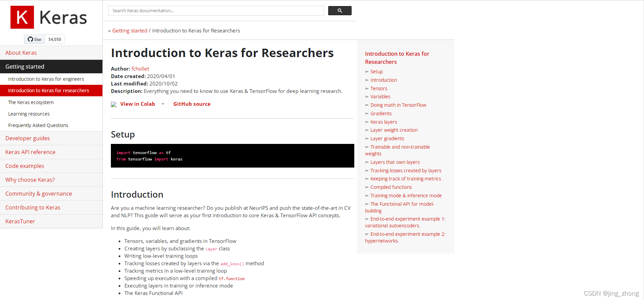Viewport: 644px width, 300px height.
Task: Jump to Layers that own layers
Action: [395, 162]
